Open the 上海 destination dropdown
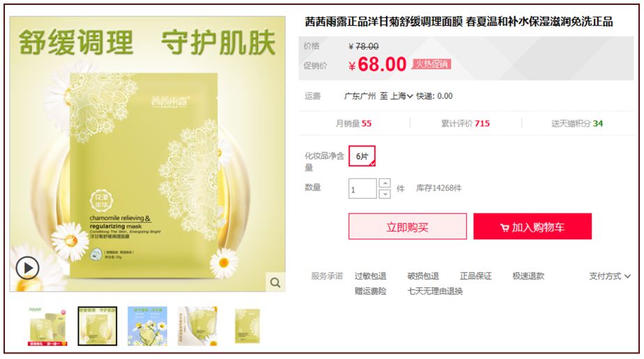Image resolution: width=644 pixels, height=359 pixels. pyautogui.click(x=401, y=96)
